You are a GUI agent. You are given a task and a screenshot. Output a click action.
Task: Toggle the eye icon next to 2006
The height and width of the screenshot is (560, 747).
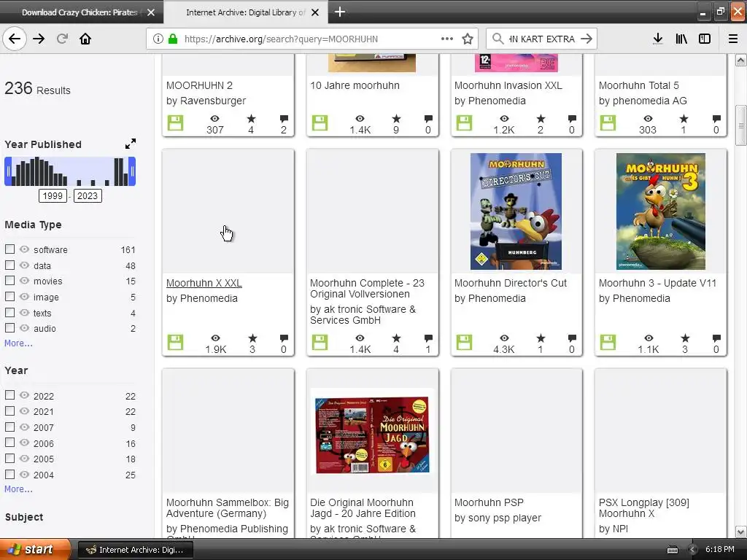pos(24,443)
